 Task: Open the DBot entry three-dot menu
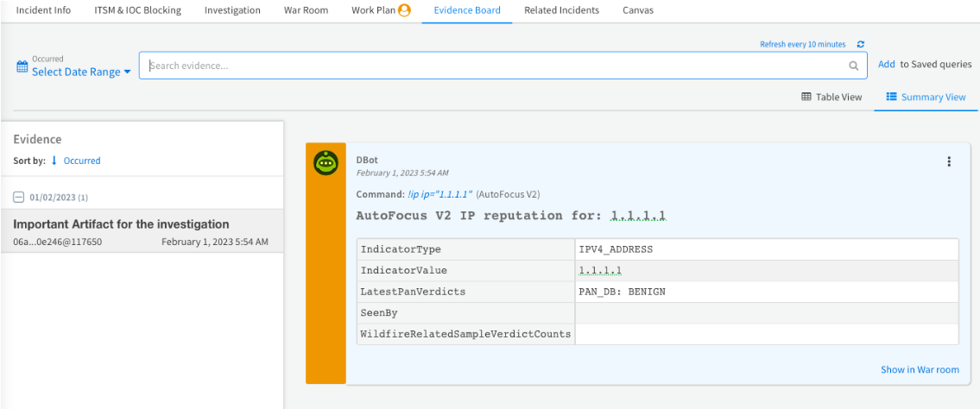coord(949,161)
